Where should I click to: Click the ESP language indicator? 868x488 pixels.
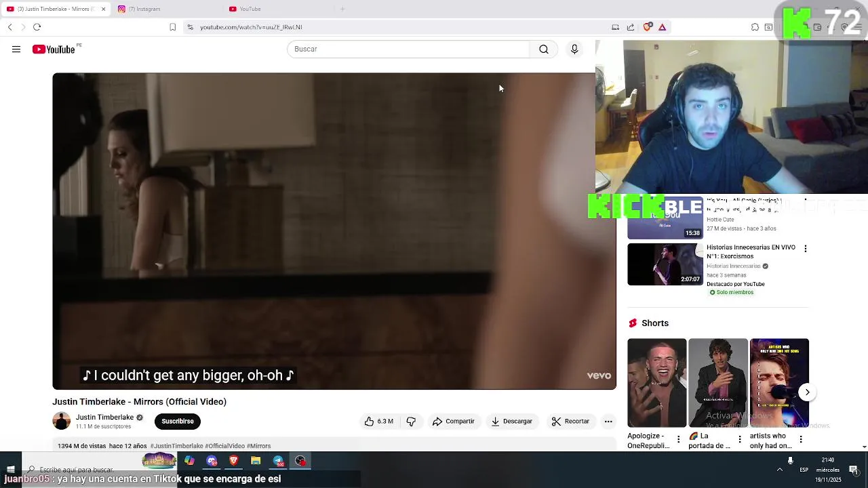[x=804, y=470]
